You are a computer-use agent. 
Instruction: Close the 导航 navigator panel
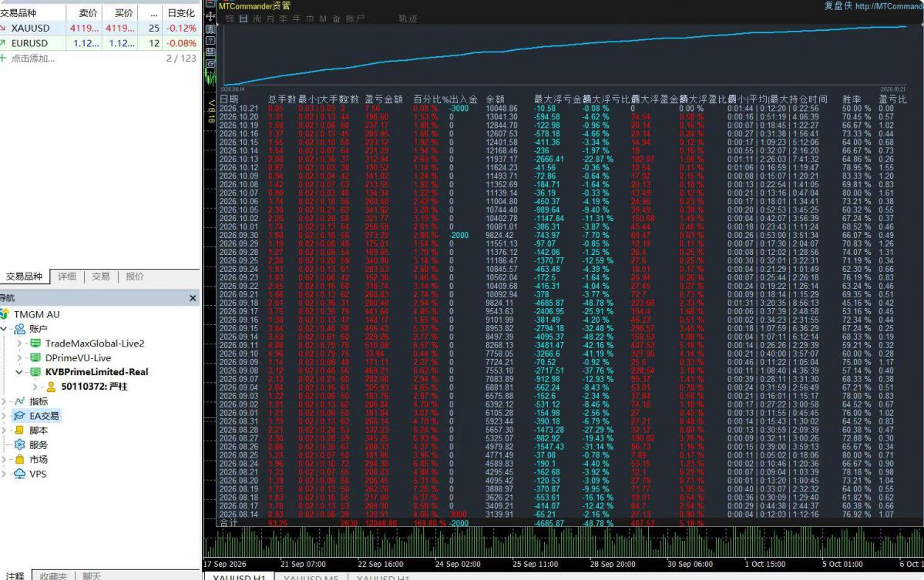[x=193, y=299]
